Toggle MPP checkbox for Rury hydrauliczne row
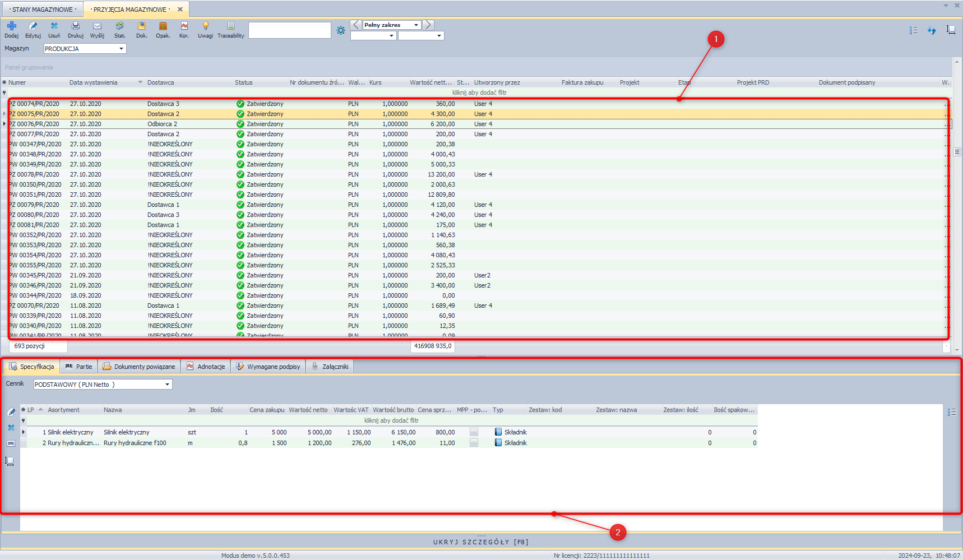Image resolution: width=963 pixels, height=560 pixels. pyautogui.click(x=474, y=443)
